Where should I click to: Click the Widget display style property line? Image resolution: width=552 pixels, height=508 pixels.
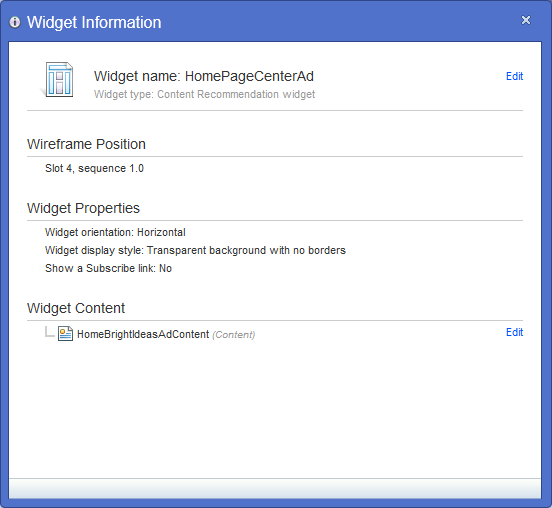195,250
